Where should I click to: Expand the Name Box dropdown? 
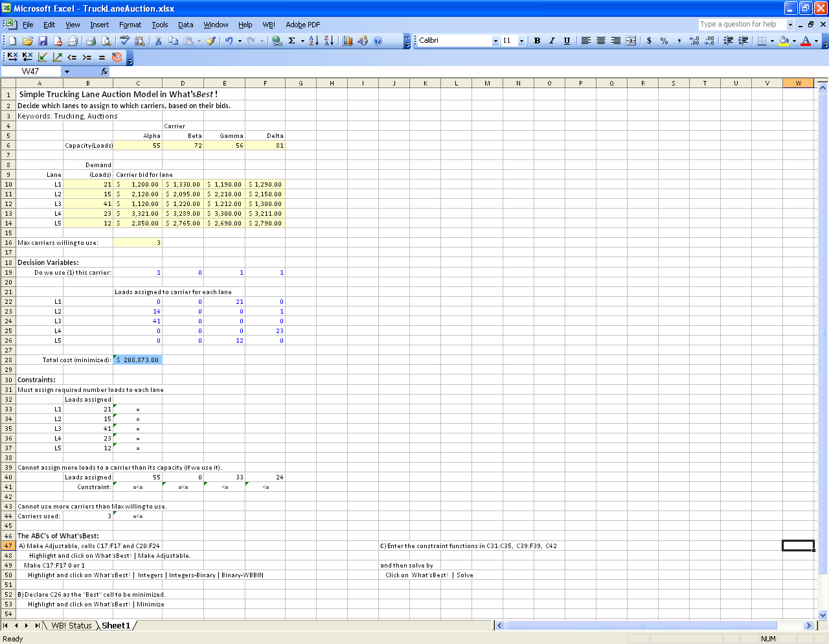coord(66,71)
